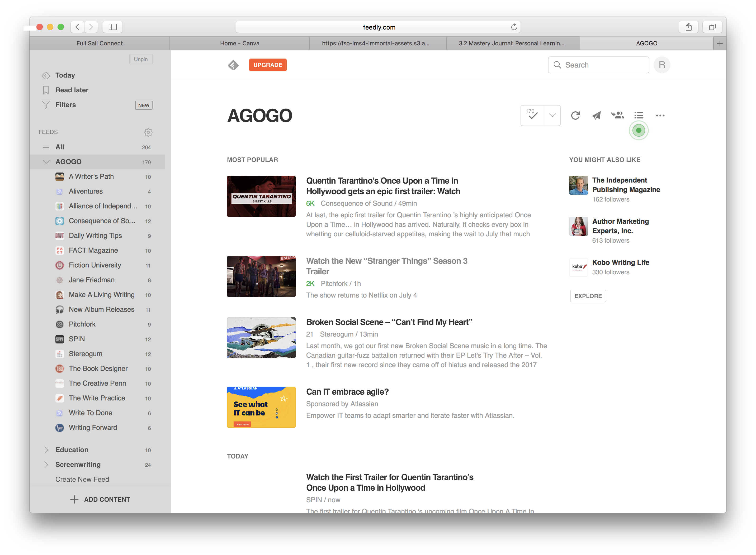The image size is (756, 555).
Task: Refresh the AGOGO feed
Action: click(x=575, y=116)
